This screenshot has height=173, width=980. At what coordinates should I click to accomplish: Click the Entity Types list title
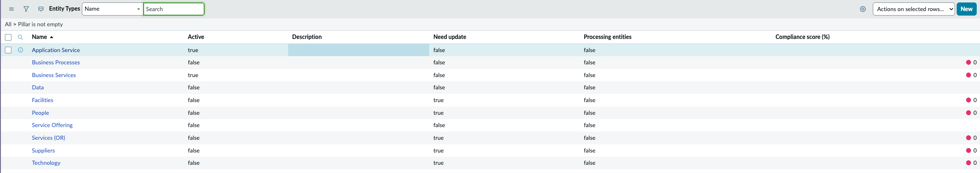point(65,9)
